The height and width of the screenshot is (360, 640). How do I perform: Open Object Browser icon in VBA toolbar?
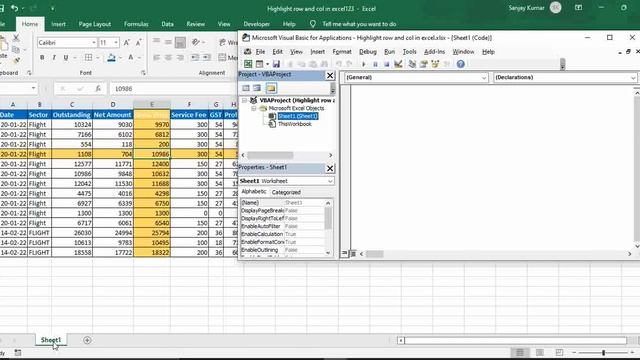pos(435,64)
